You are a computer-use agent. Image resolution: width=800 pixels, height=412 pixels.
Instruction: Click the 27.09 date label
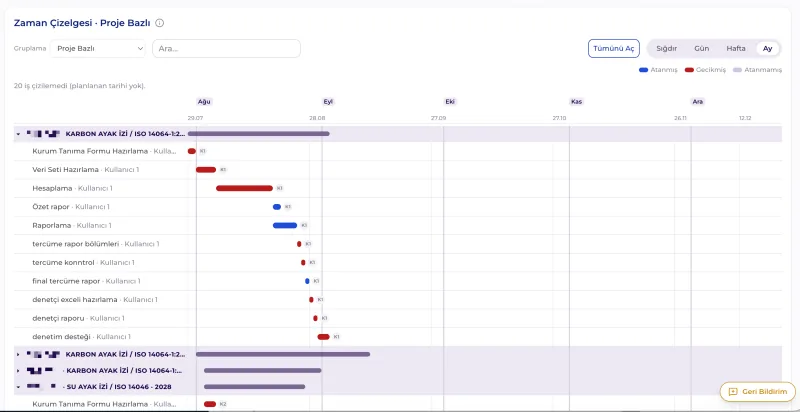point(438,118)
